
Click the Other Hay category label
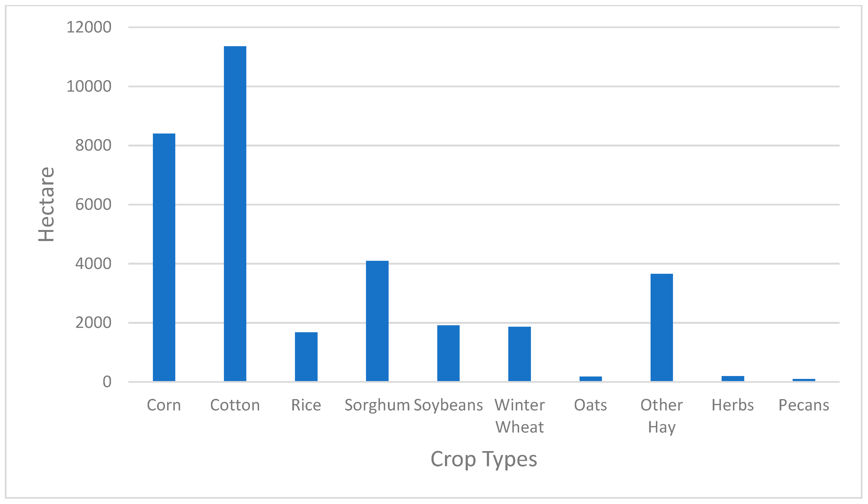point(662,416)
